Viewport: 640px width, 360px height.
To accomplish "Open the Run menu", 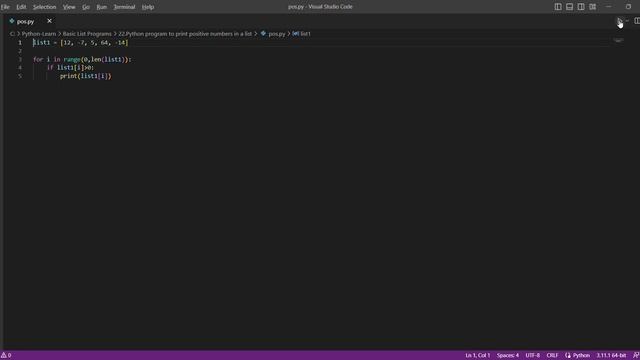I will tap(102, 7).
